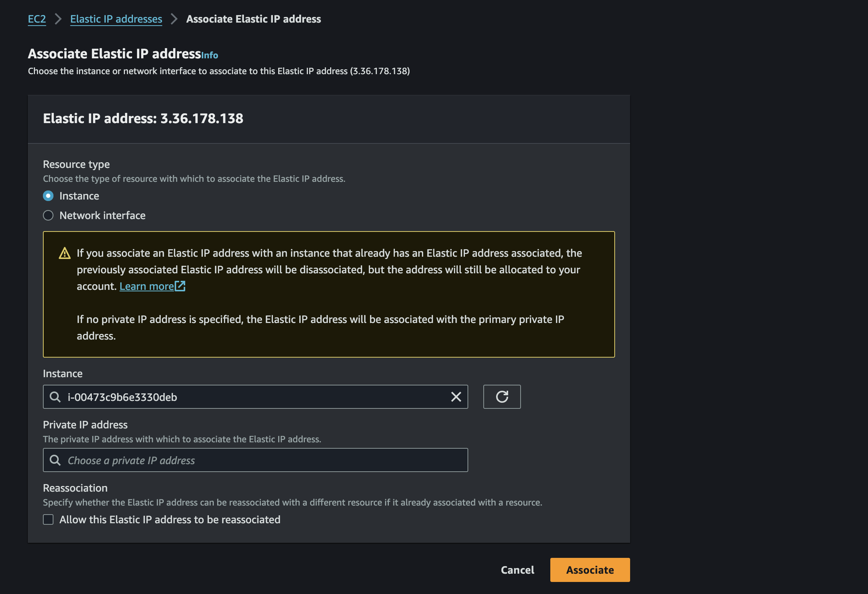868x594 pixels.
Task: Open the Instance selection combo box
Action: [256, 397]
